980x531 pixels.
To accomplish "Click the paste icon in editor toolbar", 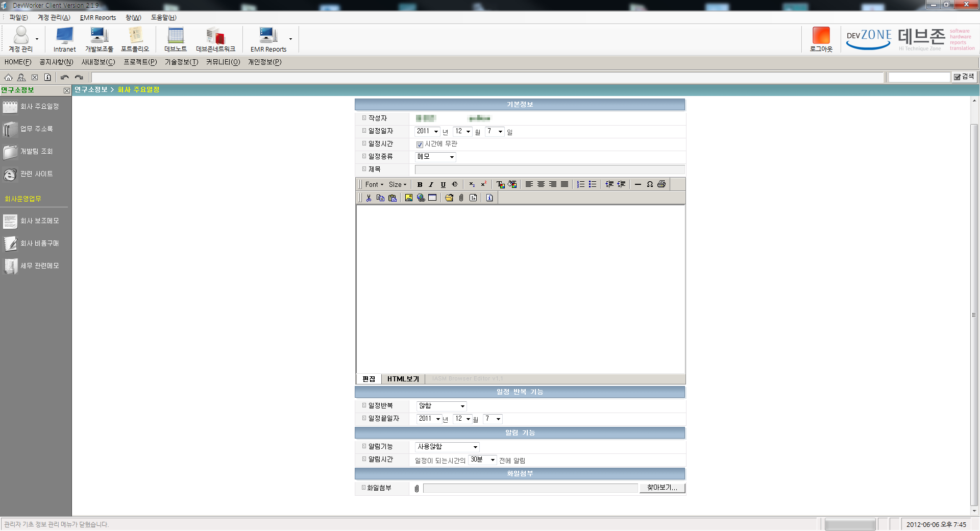I will (x=393, y=198).
